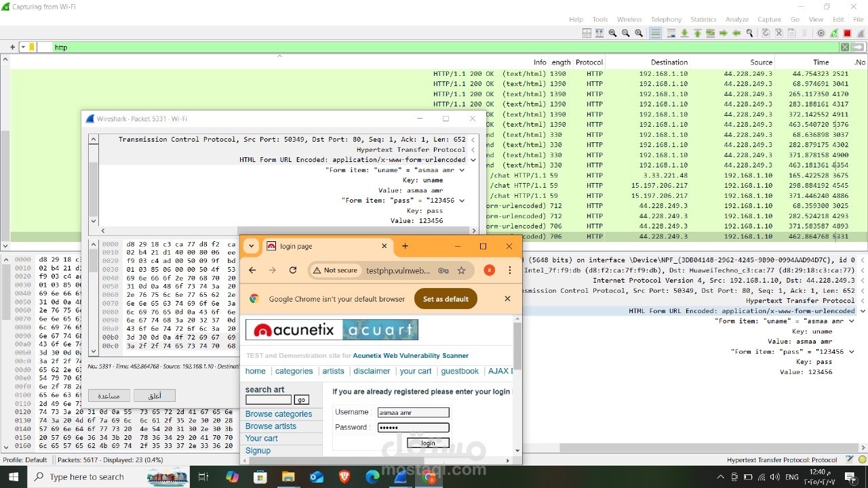Screen dimensions: 868x488
Task: Zoom out main window text
Action: pyautogui.click(x=625, y=33)
